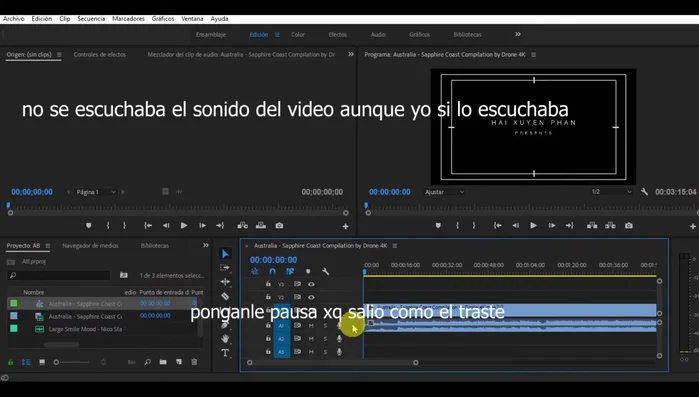Play the Program monitor sequence
The height and width of the screenshot is (397, 699).
click(x=533, y=225)
